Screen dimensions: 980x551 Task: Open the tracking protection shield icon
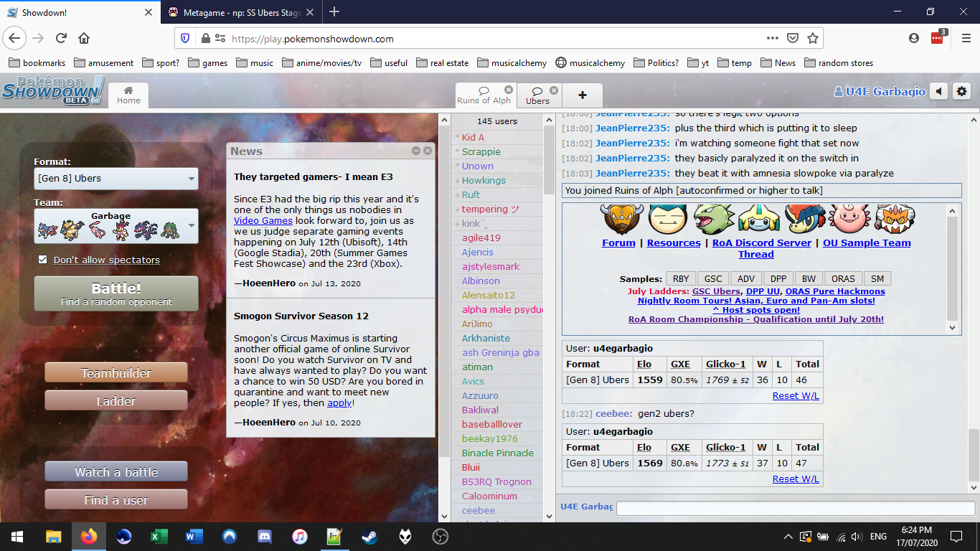click(185, 39)
